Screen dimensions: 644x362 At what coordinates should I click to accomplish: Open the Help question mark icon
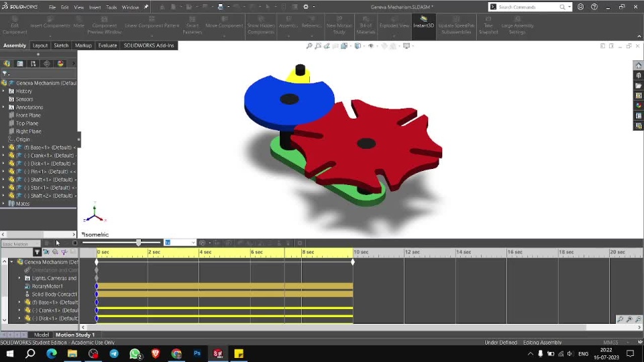(594, 7)
